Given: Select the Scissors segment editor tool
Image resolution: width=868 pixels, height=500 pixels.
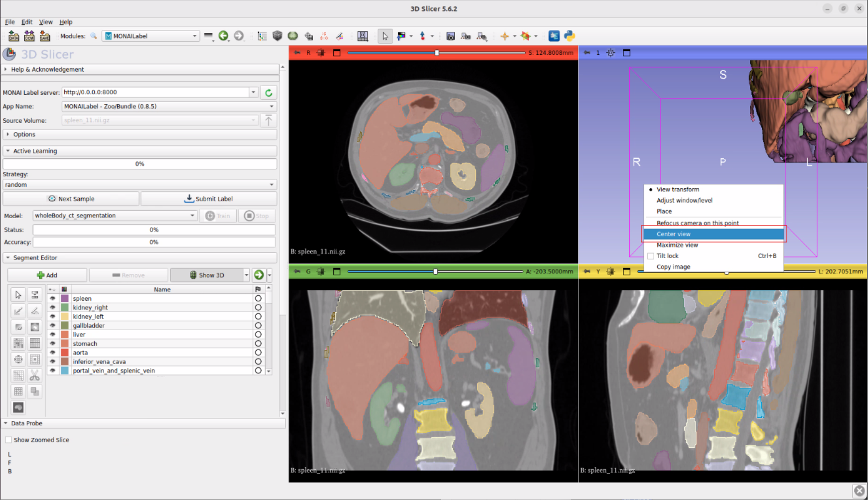Looking at the screenshot, I should coord(34,375).
